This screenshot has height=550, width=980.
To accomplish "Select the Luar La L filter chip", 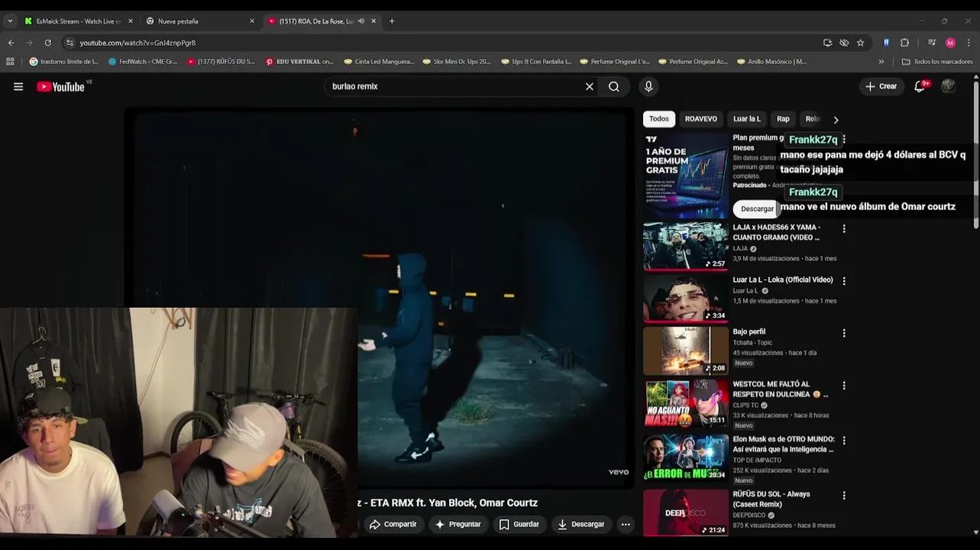I will [x=746, y=118].
